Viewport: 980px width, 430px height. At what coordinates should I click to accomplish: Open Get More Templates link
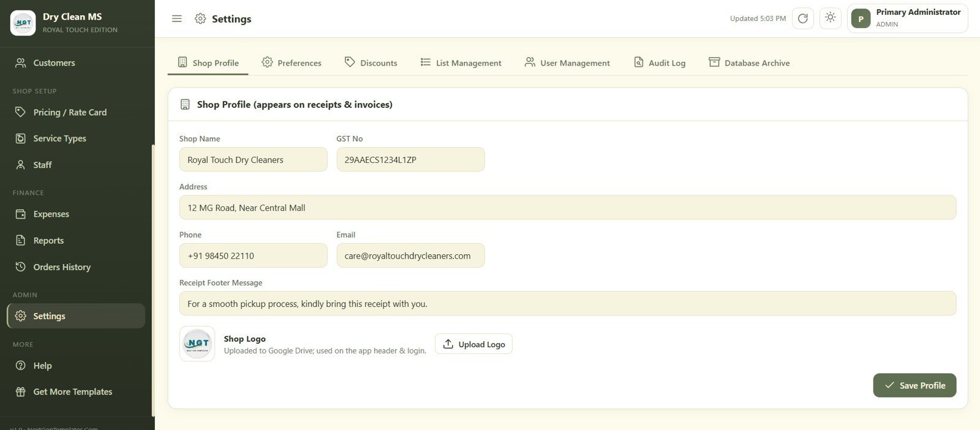(x=76, y=392)
